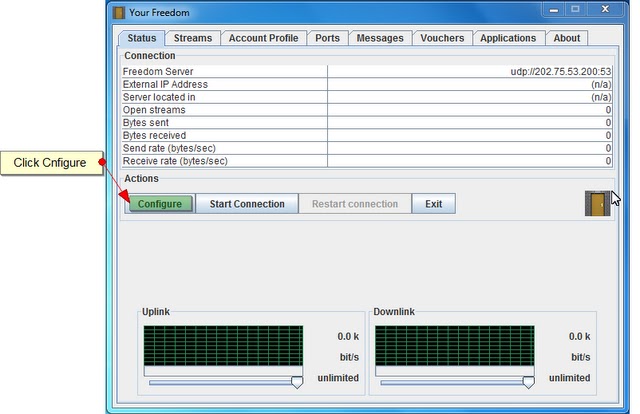The height and width of the screenshot is (414, 640).
Task: Select the External IP Address row
Action: click(367, 85)
